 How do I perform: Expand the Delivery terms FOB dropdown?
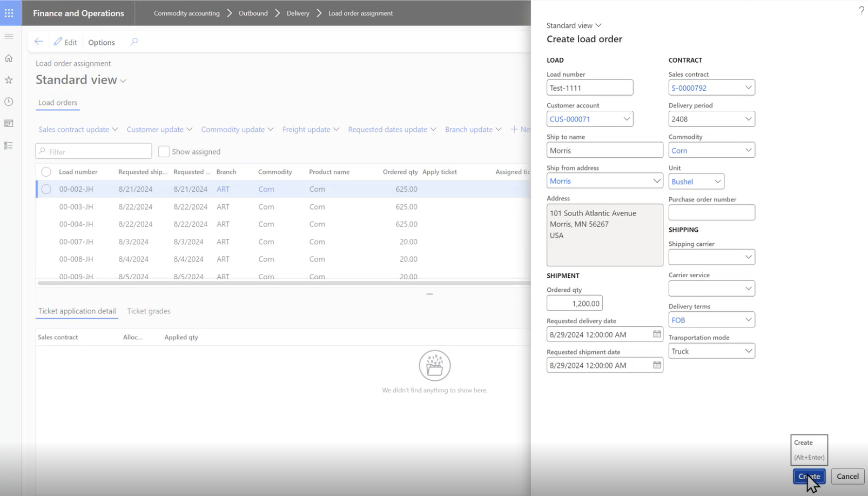point(749,319)
